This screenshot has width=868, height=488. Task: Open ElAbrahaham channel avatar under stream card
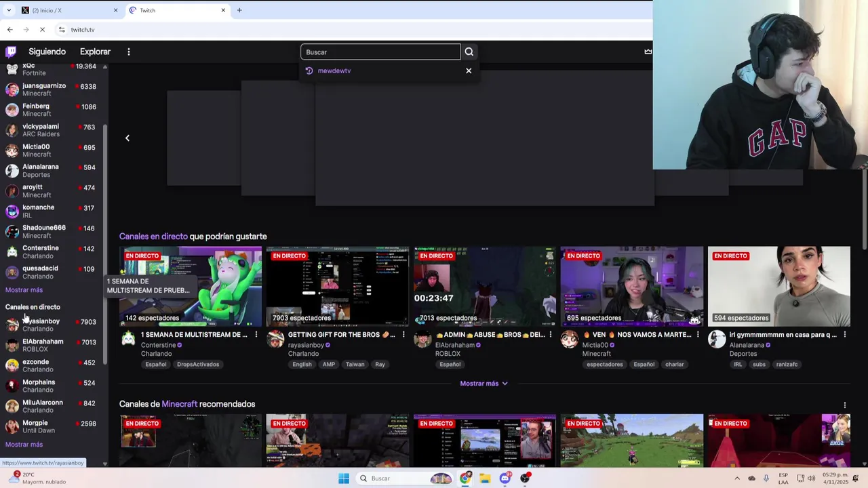(x=422, y=340)
